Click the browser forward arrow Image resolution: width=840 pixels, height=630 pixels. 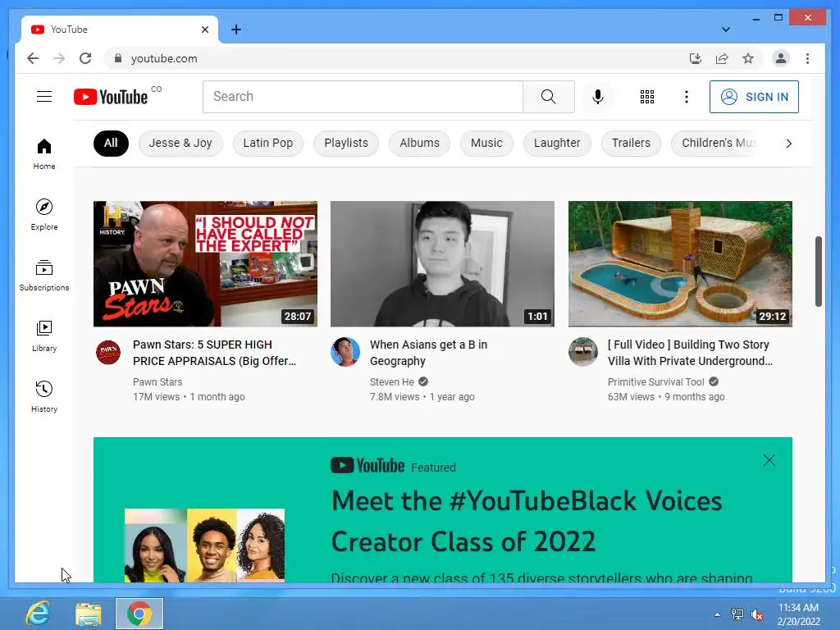click(x=59, y=58)
